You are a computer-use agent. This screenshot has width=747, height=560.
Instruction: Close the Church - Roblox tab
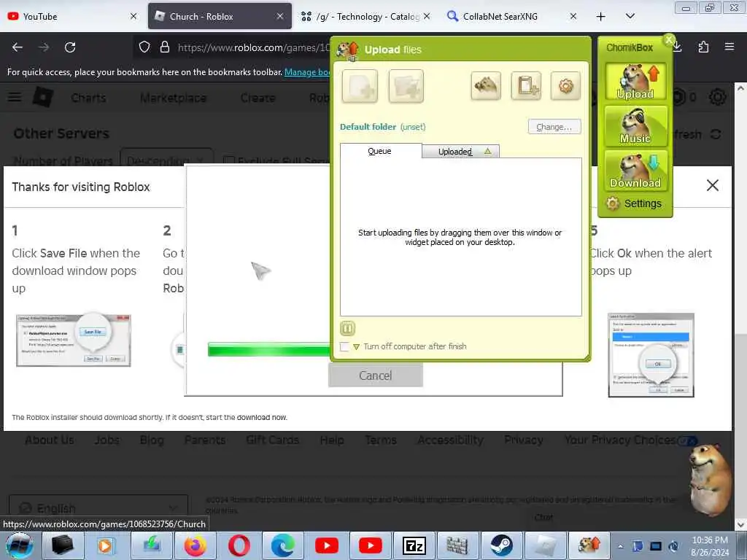280,16
